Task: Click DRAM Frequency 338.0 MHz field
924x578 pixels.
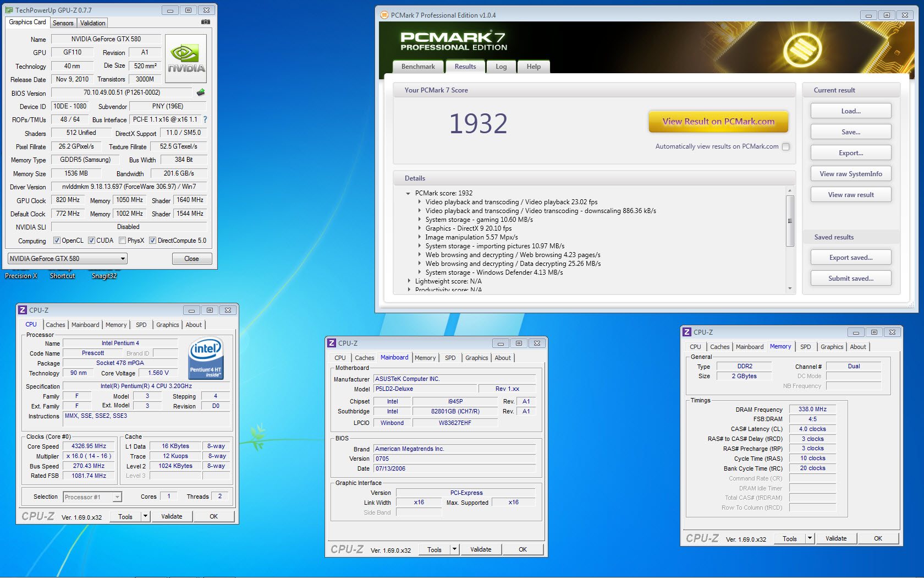Action: [812, 409]
